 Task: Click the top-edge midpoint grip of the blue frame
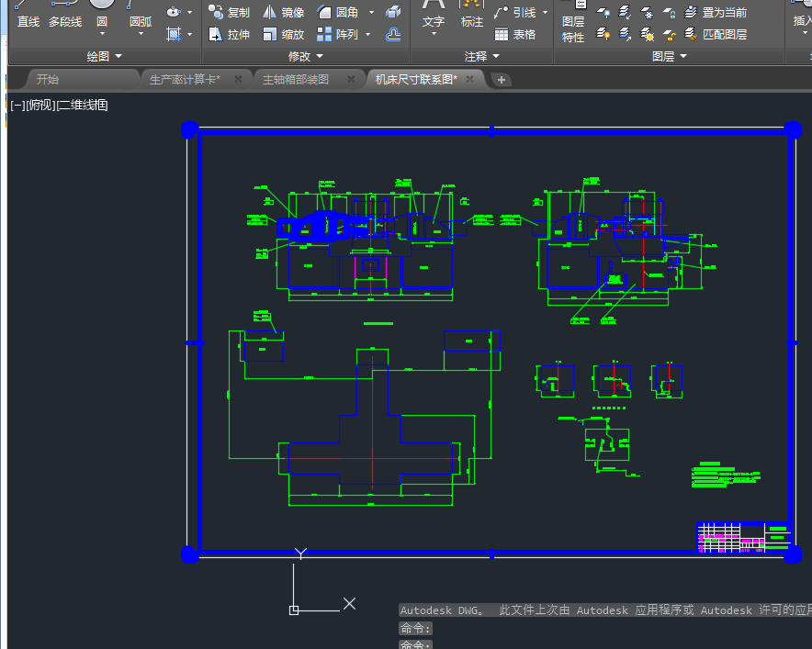[491, 131]
